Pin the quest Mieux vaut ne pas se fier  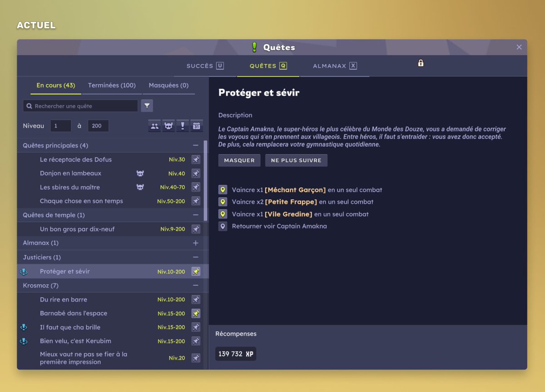tap(196, 358)
